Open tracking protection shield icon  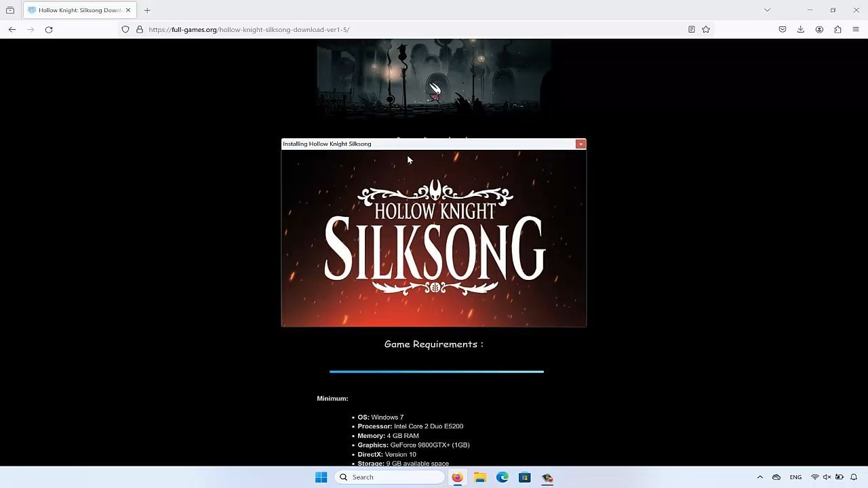pos(125,29)
